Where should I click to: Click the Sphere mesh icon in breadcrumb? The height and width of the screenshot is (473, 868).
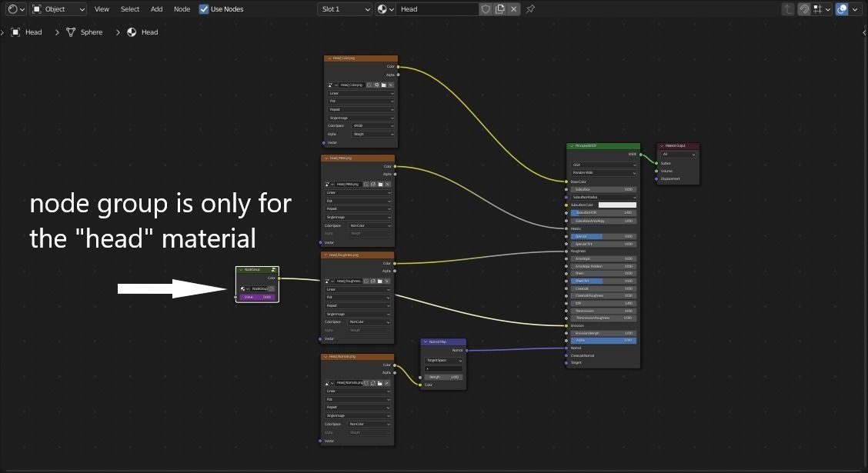coord(71,32)
